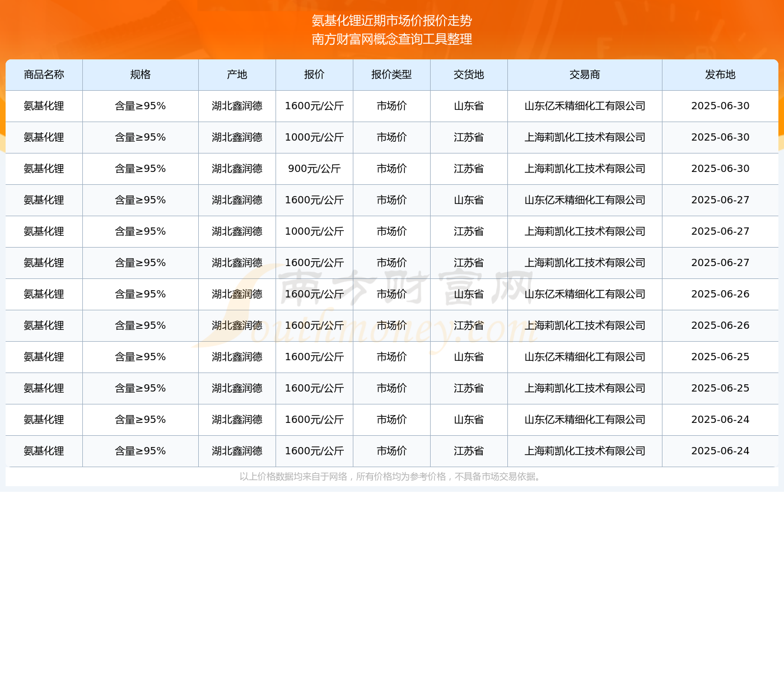
Task: Click date 2025-06-26 in the 江苏省 row
Action: click(720, 325)
